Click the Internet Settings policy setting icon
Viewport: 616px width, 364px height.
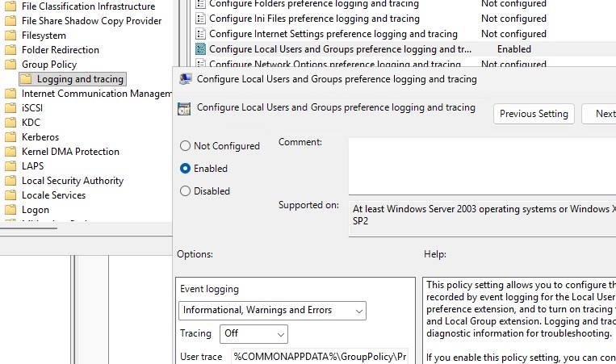point(201,34)
